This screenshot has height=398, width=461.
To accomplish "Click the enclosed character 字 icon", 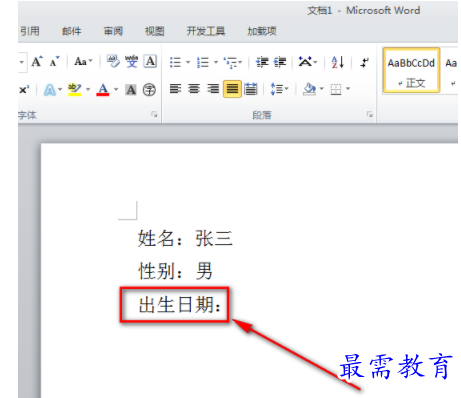I will [x=149, y=90].
